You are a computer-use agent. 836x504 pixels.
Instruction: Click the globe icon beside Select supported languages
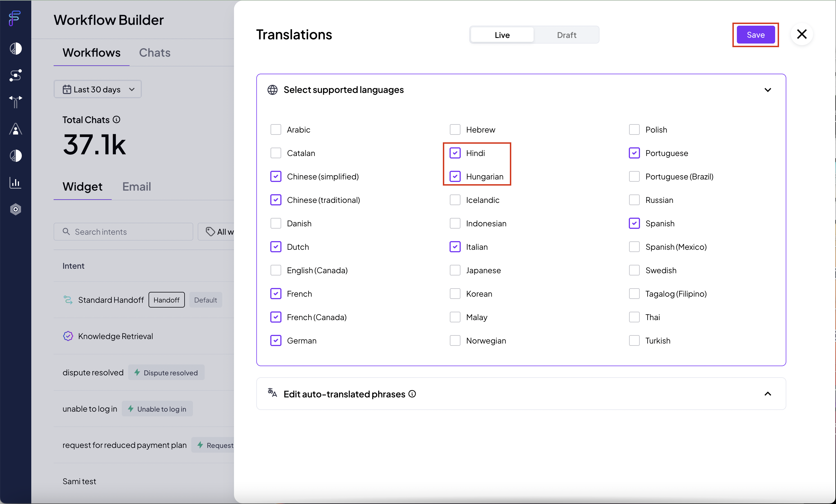(x=273, y=90)
